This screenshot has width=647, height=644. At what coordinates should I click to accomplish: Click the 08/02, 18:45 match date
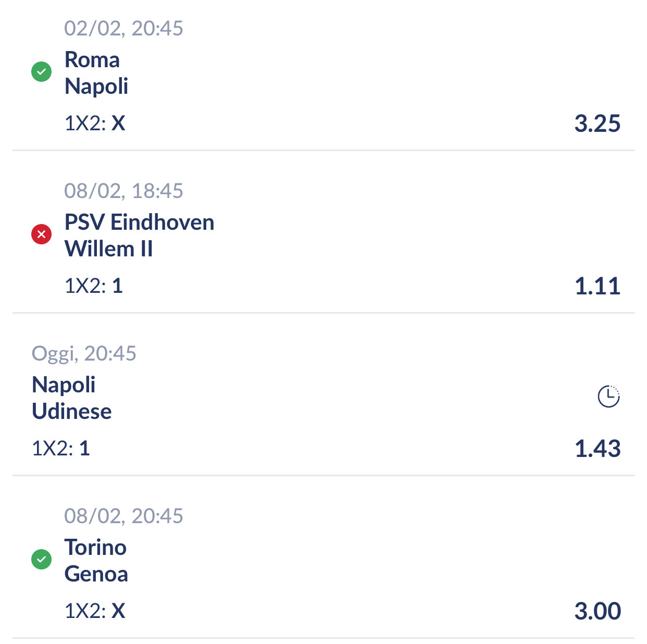123,191
